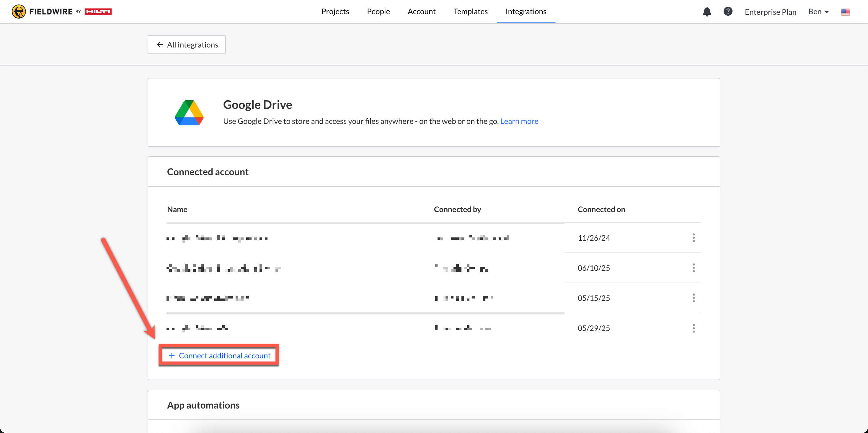Expand the Ben user dropdown
The height and width of the screenshot is (433, 868).
[x=818, y=12]
